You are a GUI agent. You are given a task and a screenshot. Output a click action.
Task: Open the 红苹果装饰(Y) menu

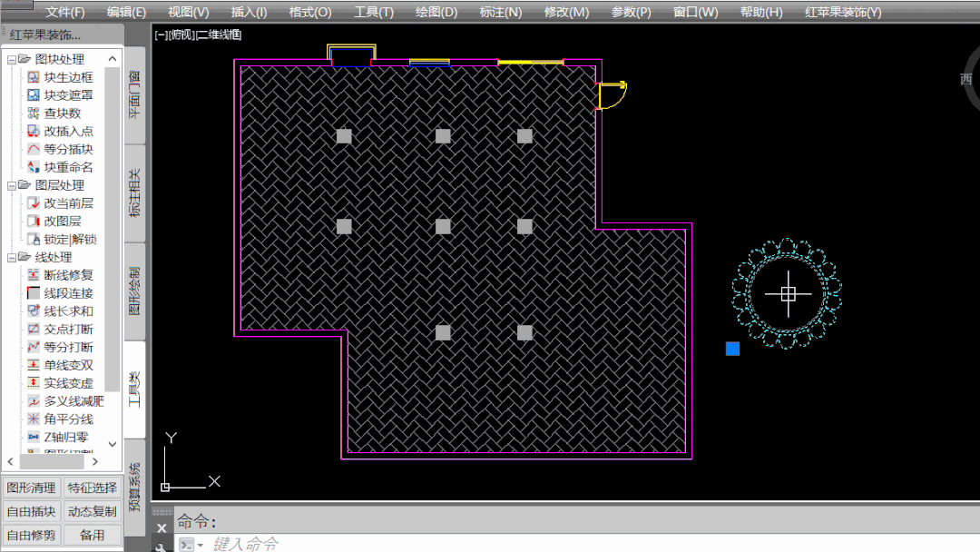(x=843, y=12)
